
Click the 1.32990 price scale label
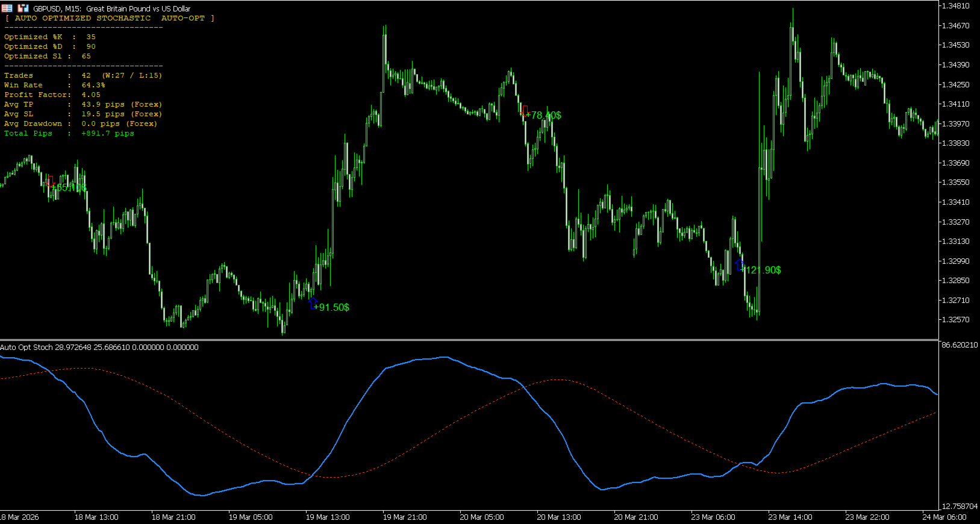pos(955,261)
